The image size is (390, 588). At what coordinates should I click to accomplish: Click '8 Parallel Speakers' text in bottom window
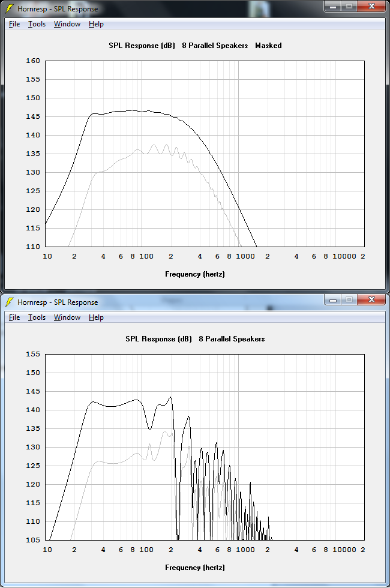pyautogui.click(x=232, y=338)
